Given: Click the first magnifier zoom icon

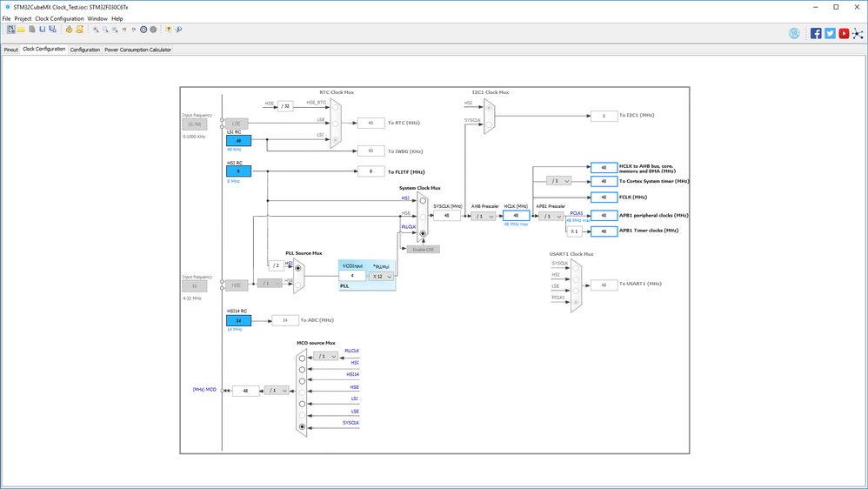Looking at the screenshot, I should [x=96, y=30].
